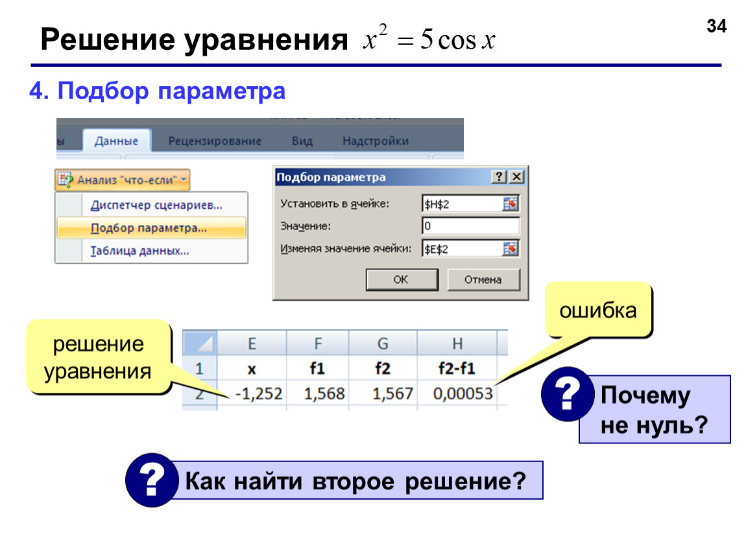Image resolution: width=746 pixels, height=560 pixels.
Task: Click the Отмена button
Action: [x=483, y=279]
